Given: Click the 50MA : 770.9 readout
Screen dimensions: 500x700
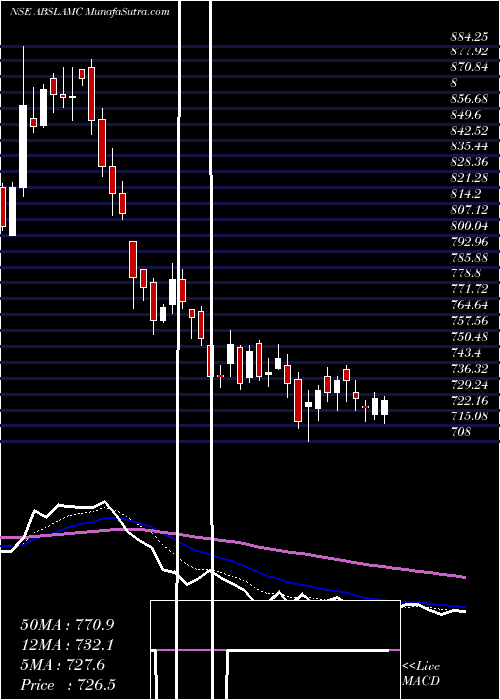Looking at the screenshot, I should click(x=66, y=625).
